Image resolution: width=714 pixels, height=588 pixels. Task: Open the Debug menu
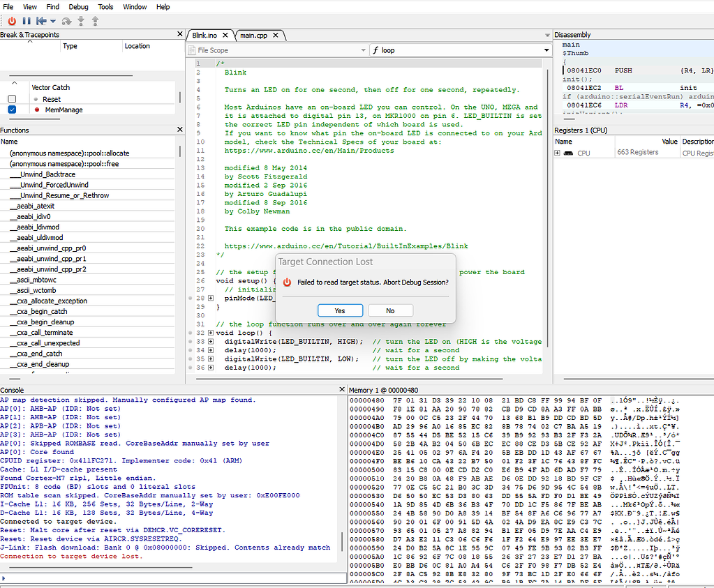[80, 7]
